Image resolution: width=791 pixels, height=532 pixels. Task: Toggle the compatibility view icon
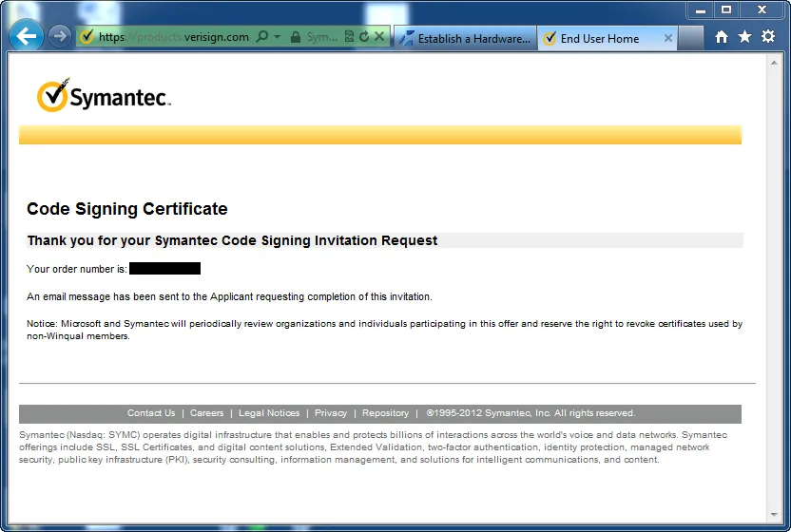tap(349, 36)
